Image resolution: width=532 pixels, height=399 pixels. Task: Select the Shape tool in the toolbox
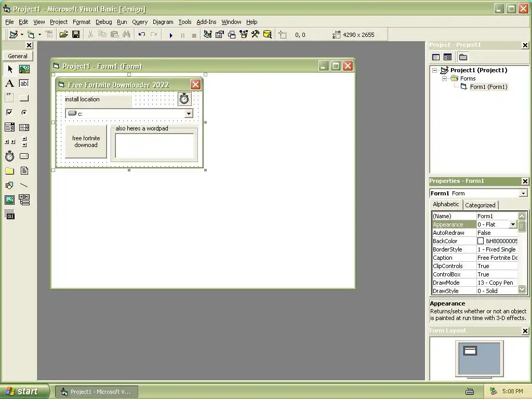point(9,185)
